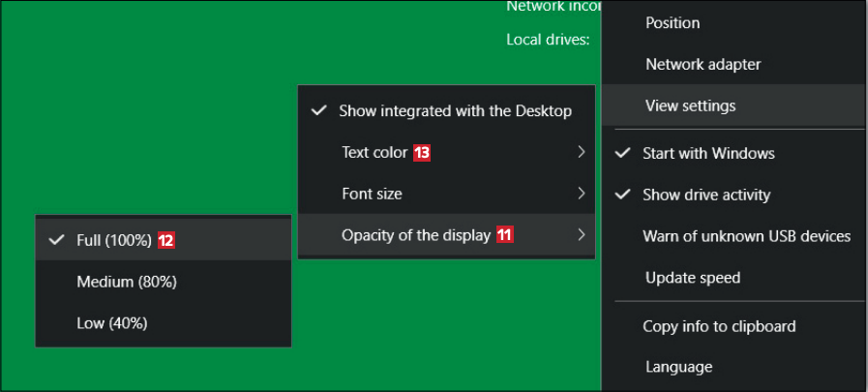Select View settings in the context menu

point(690,106)
